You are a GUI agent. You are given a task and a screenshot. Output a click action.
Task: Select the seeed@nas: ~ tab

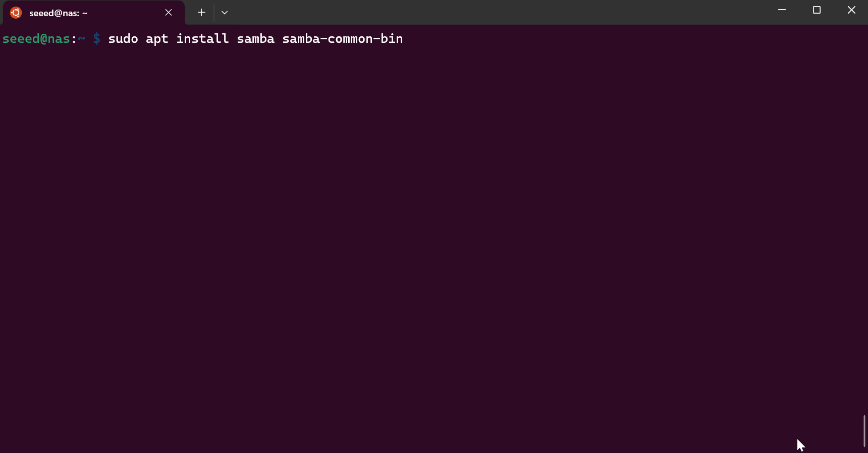pos(94,13)
